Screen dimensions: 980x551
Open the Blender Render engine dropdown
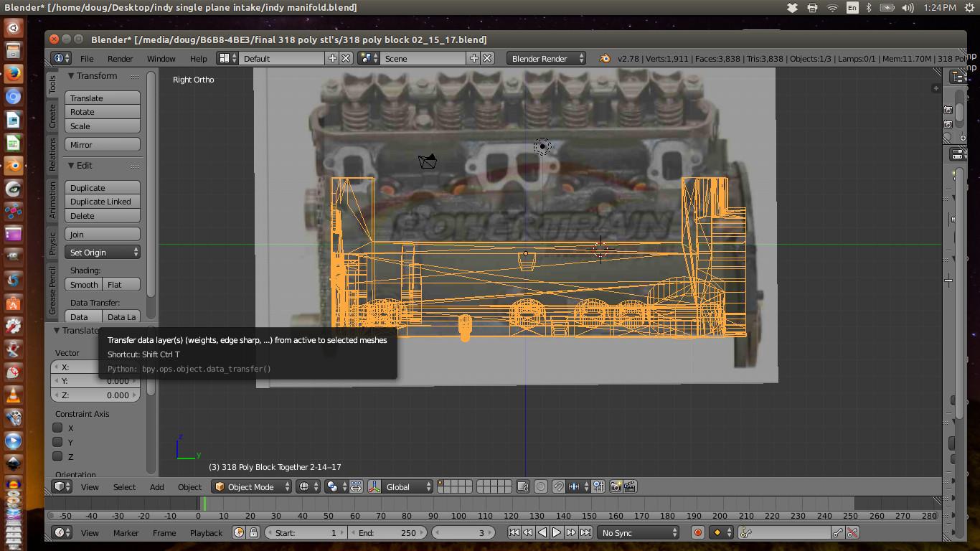click(x=545, y=58)
